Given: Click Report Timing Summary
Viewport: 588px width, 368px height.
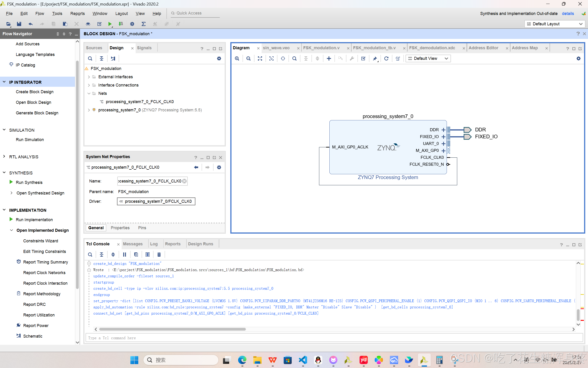Looking at the screenshot, I should pos(46,262).
